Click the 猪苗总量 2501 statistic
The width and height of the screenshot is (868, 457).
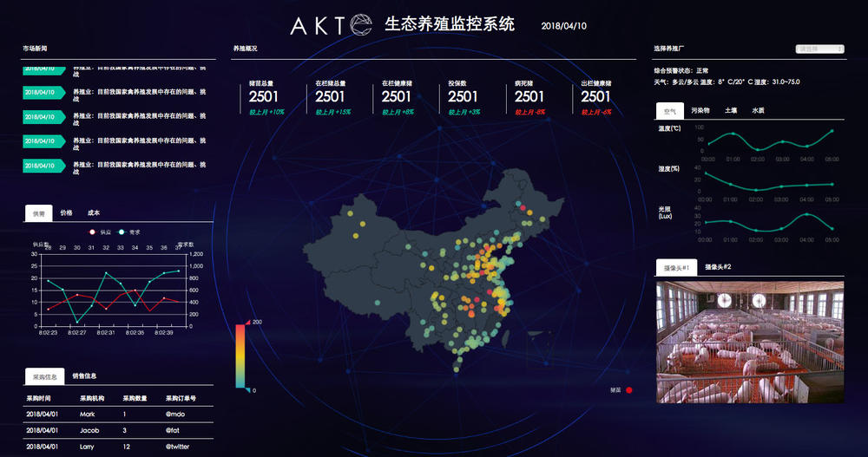point(264,96)
